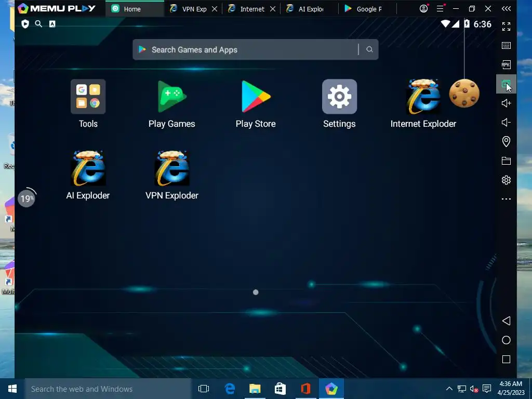Click the hanging cookie icon
This screenshot has width=532, height=399.
pyautogui.click(x=464, y=94)
